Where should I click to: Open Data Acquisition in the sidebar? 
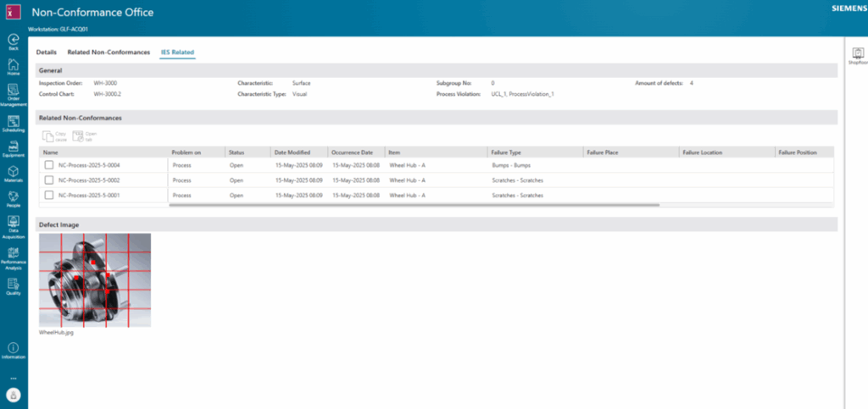coord(14,222)
